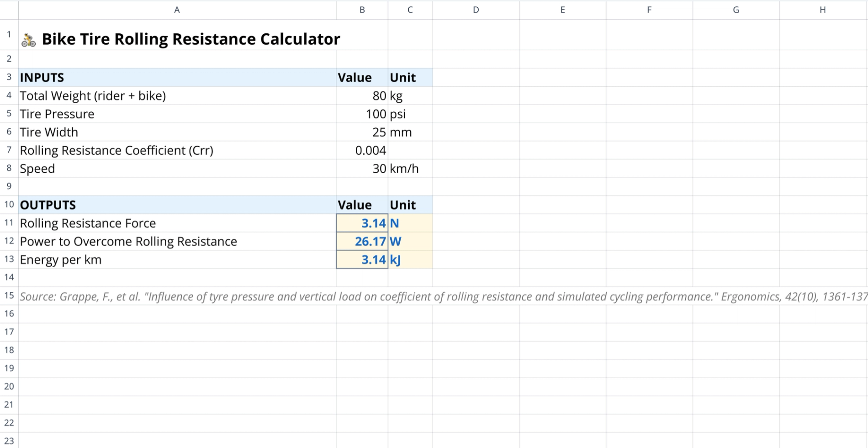This screenshot has width=868, height=448.
Task: Select the 'Tire Pressure' label cell
Action: (177, 114)
